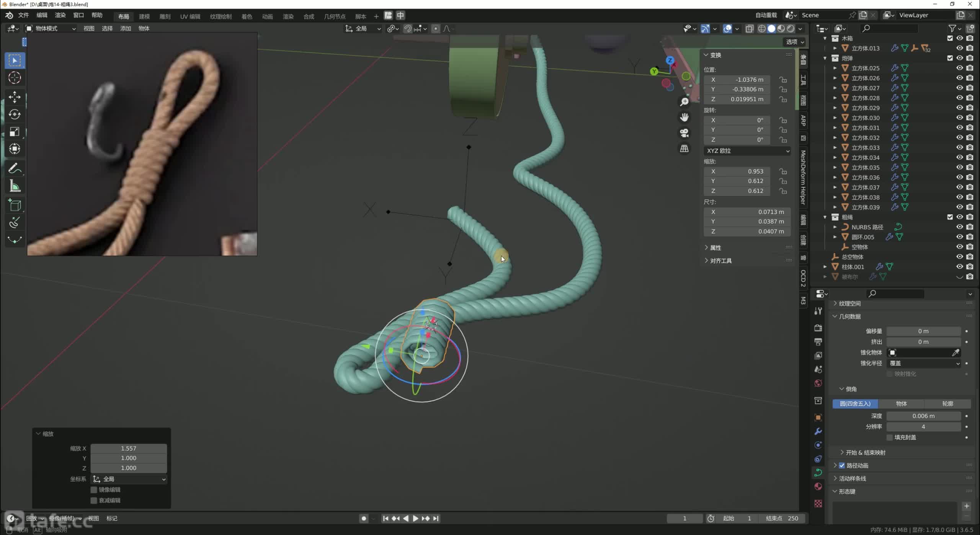Viewport: 980px width, 535px height.
Task: Enable 衰减编辑 checkbox
Action: coord(94,500)
